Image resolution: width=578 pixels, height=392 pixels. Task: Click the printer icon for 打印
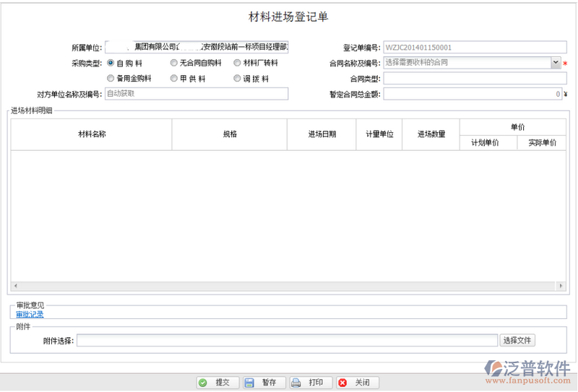pos(296,383)
